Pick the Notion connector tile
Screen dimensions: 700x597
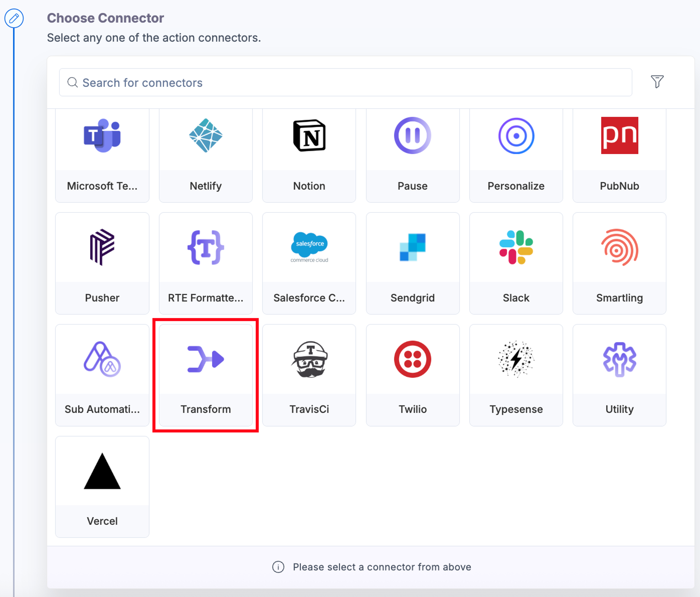click(x=309, y=156)
